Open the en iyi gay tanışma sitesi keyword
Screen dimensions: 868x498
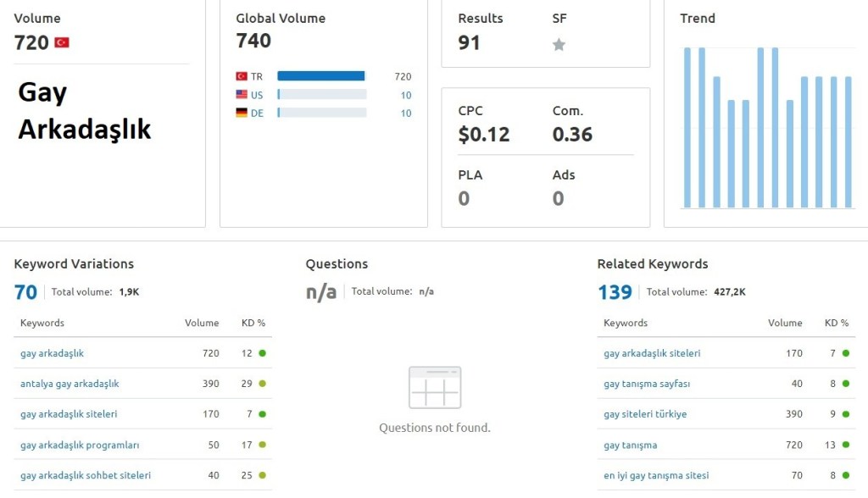click(656, 475)
